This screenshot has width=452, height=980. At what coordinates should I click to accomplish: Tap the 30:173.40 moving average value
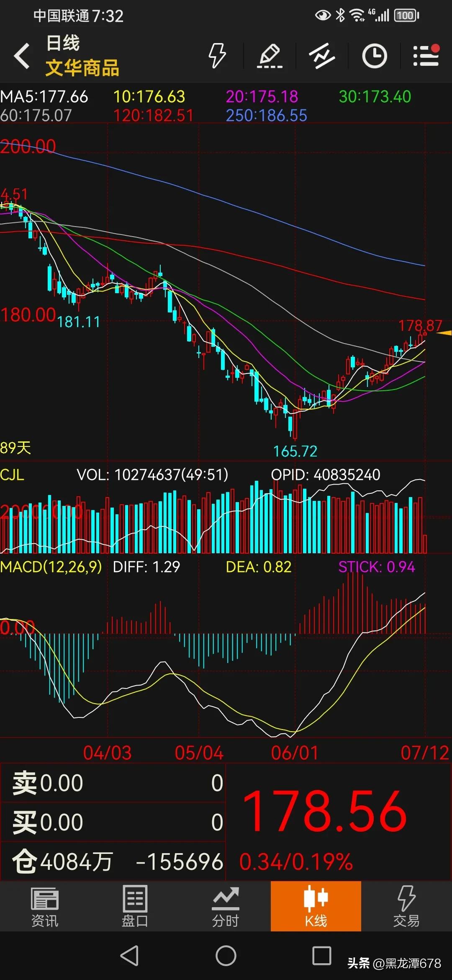[375, 97]
